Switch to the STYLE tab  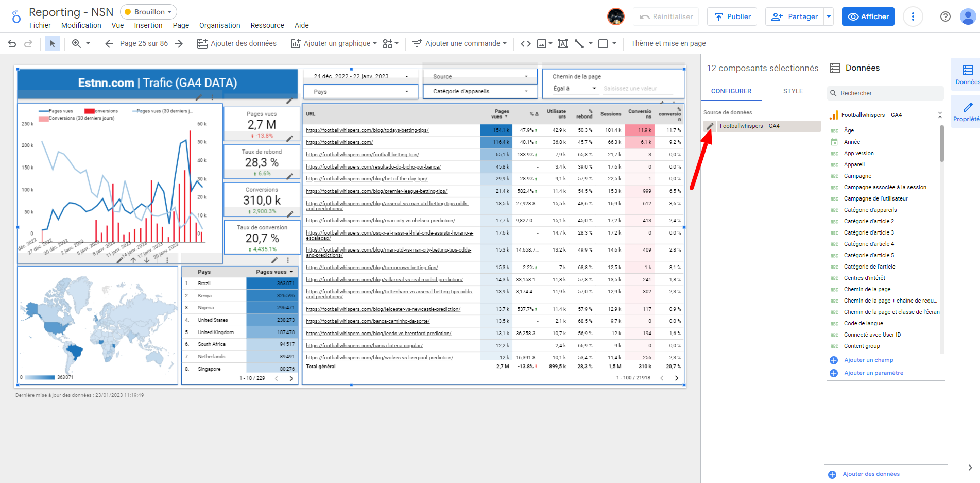[x=793, y=91]
